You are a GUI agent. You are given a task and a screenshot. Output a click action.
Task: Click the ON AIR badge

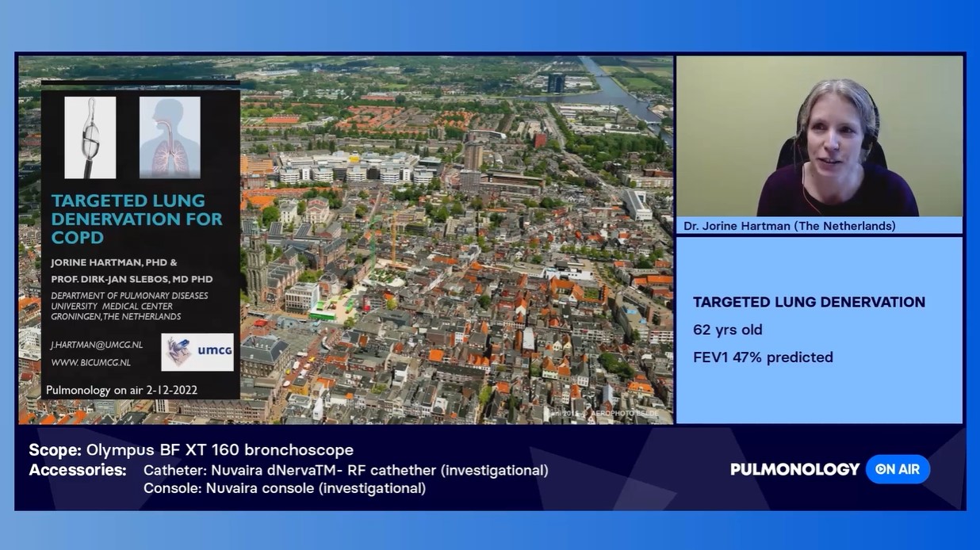pyautogui.click(x=898, y=469)
